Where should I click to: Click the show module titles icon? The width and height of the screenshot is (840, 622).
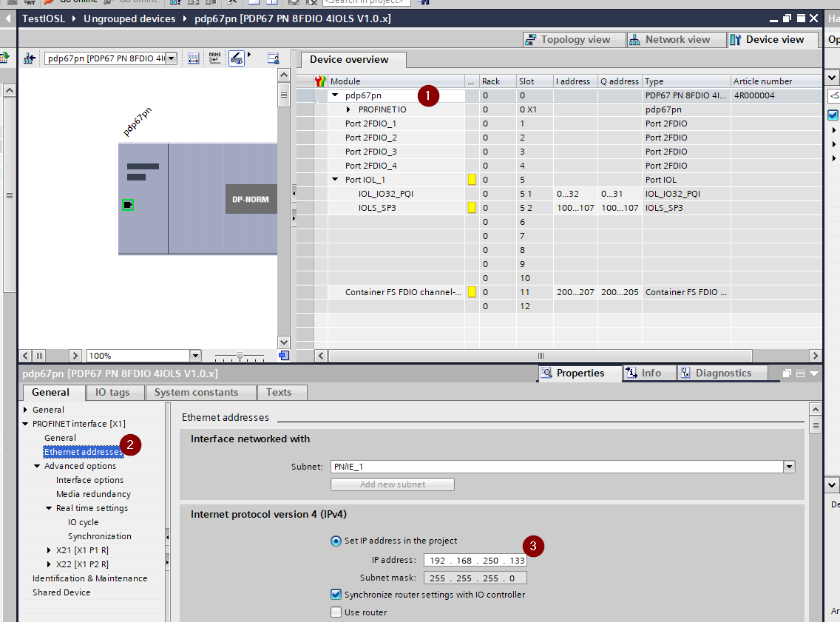tap(194, 58)
